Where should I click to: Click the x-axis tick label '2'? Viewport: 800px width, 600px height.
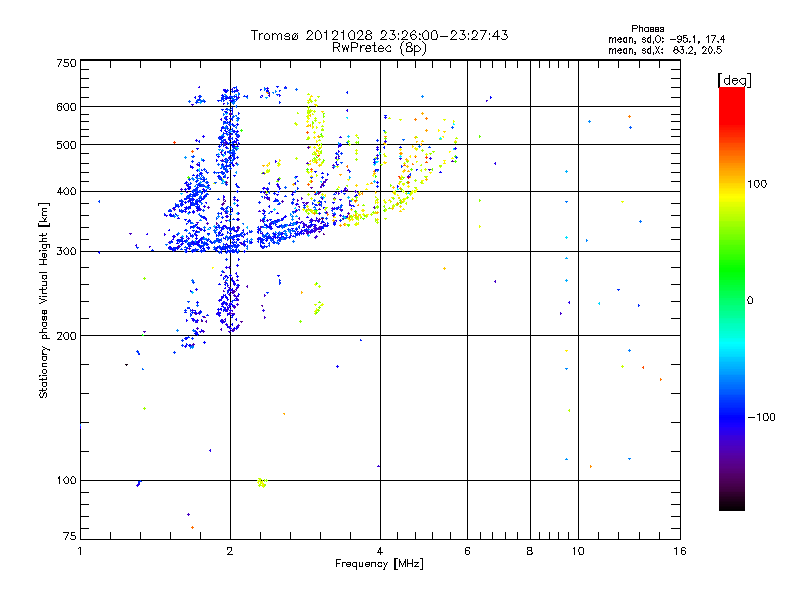click(230, 551)
